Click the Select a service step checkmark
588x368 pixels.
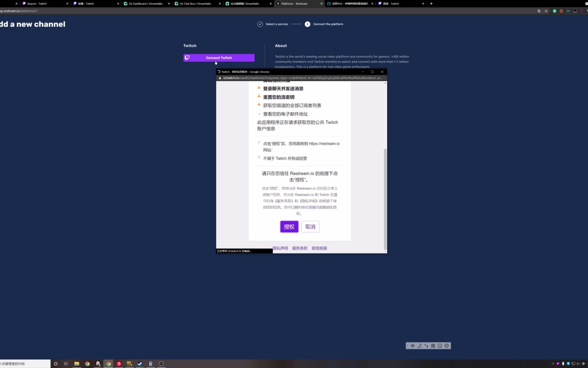click(x=260, y=24)
